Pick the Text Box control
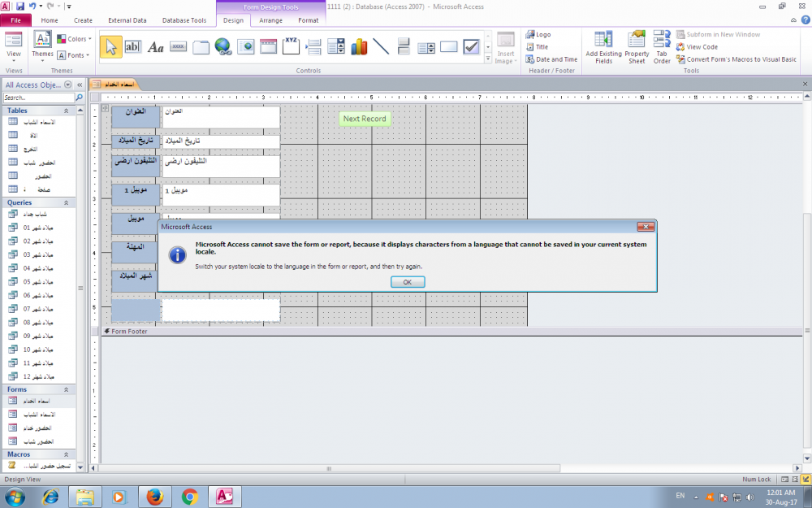 point(133,46)
